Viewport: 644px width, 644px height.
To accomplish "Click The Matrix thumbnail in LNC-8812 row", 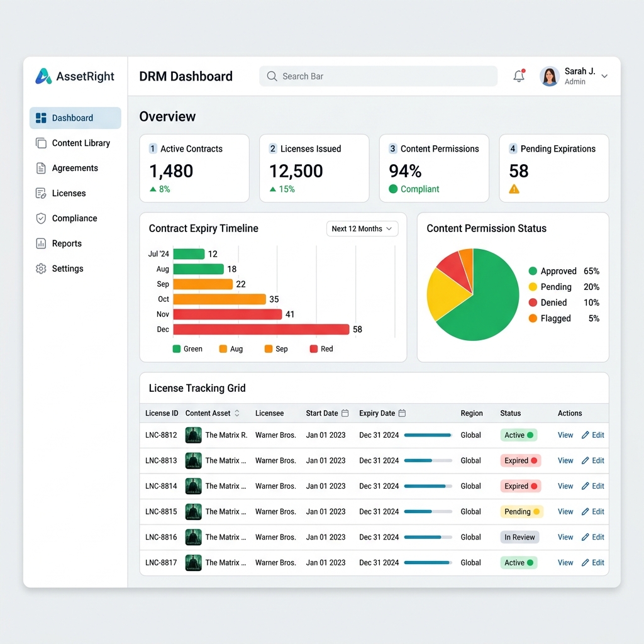I will [x=194, y=435].
